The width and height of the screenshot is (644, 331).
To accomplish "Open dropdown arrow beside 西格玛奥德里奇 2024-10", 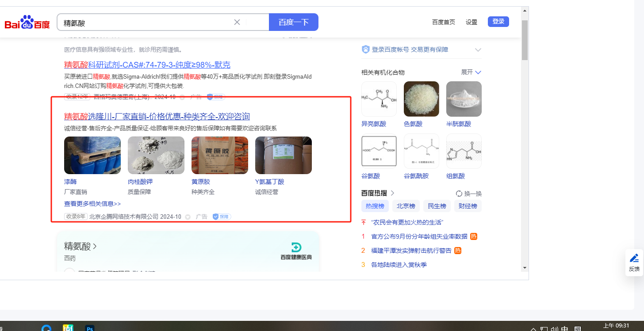I will tap(182, 97).
